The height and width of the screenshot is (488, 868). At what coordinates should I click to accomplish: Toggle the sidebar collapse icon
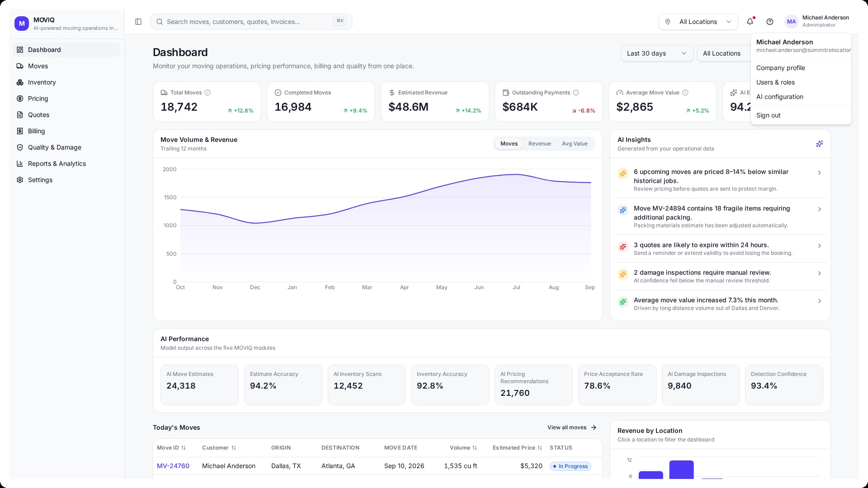point(138,22)
